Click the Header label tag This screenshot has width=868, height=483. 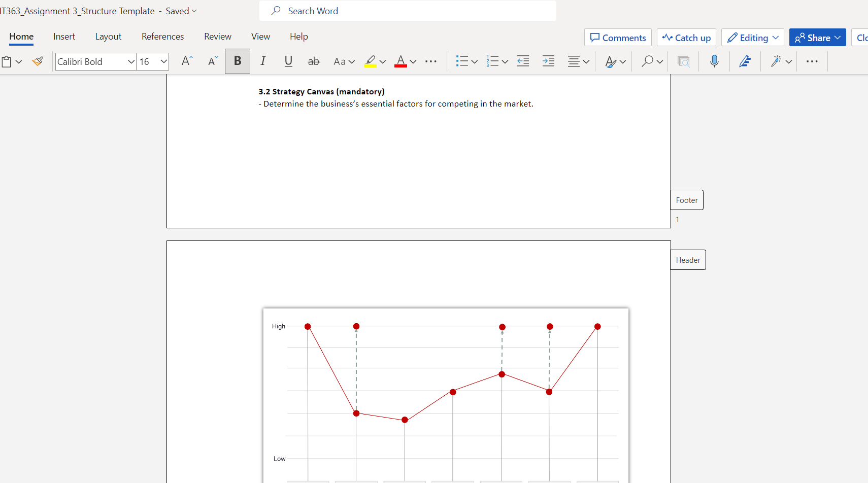688,260
